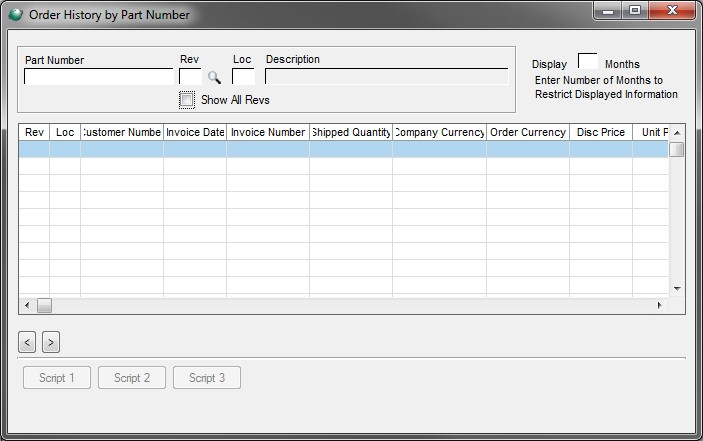Click the Disc Price column header
The height and width of the screenshot is (441, 703).
point(601,132)
